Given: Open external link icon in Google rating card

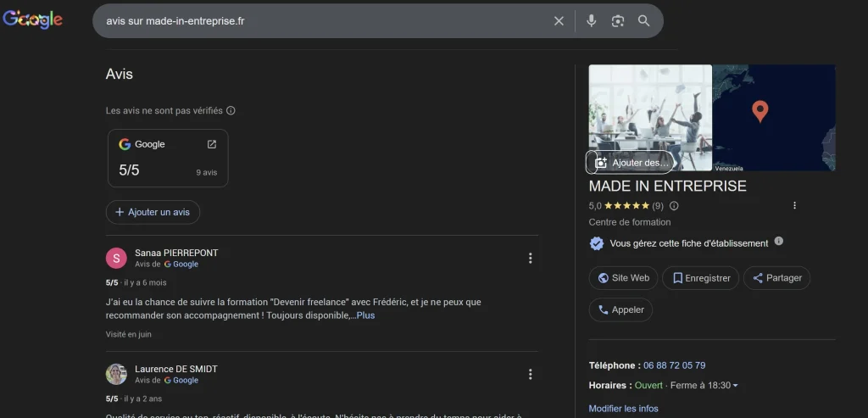Looking at the screenshot, I should pyautogui.click(x=211, y=144).
